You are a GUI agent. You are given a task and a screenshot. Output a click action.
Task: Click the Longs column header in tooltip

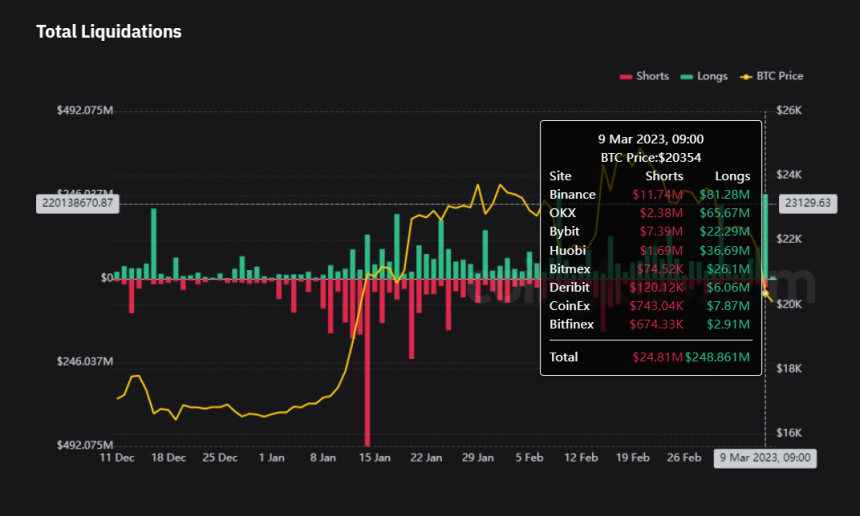732,176
